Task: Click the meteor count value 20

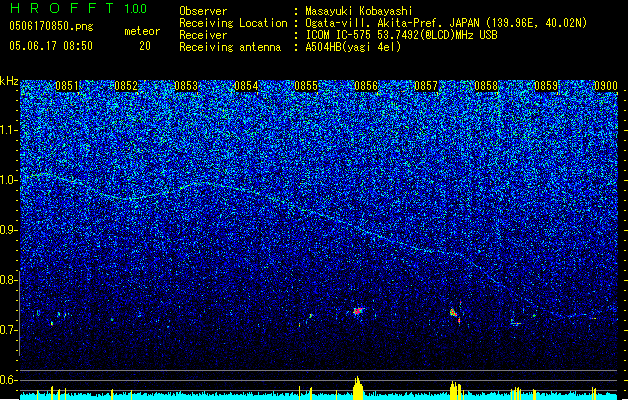Action: coord(145,46)
